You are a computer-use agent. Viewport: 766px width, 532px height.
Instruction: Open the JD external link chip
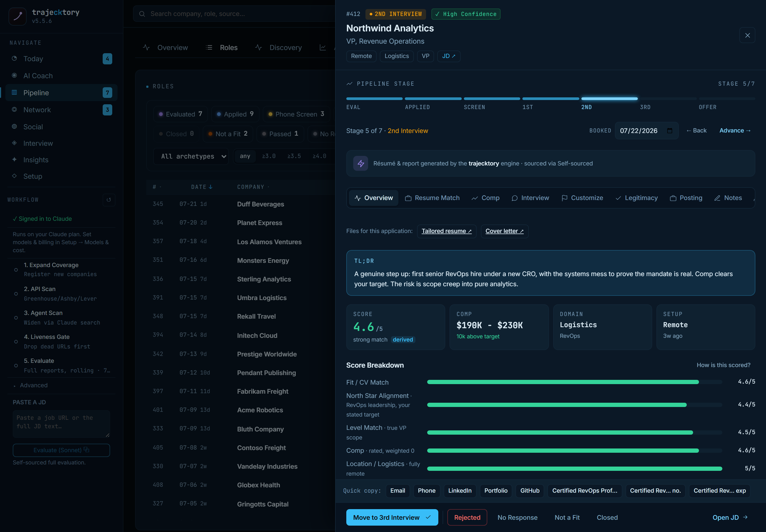click(449, 56)
